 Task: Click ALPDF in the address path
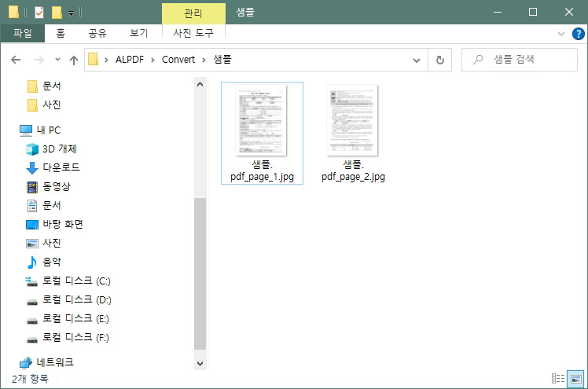[130, 60]
